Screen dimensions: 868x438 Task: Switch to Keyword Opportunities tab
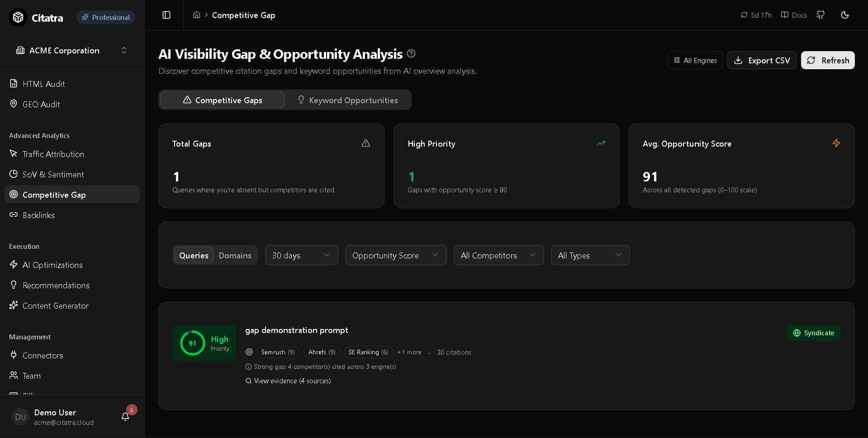348,100
